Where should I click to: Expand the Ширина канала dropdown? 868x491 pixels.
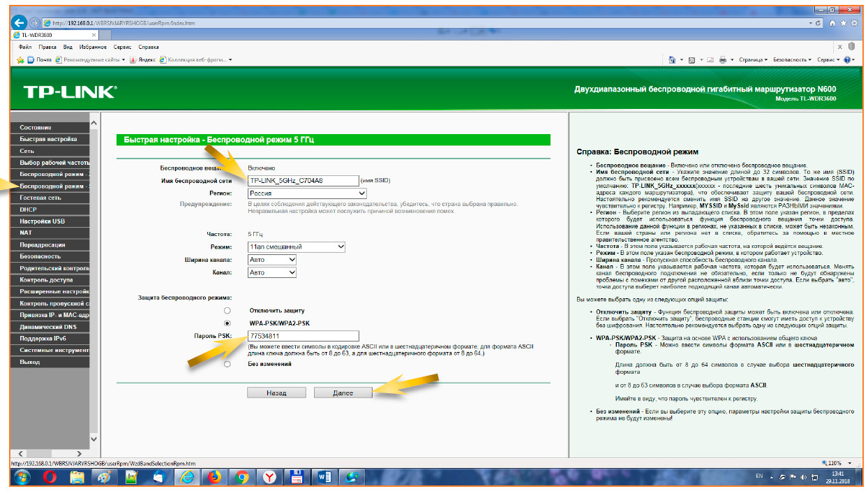pos(272,259)
